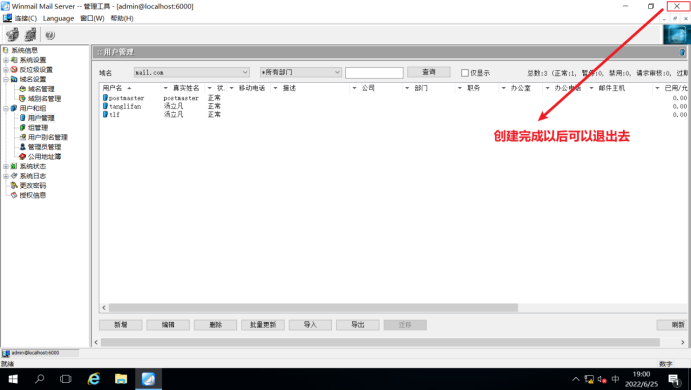The image size is (691, 390).
Task: Click the 更改密码 key icon
Action: point(14,186)
